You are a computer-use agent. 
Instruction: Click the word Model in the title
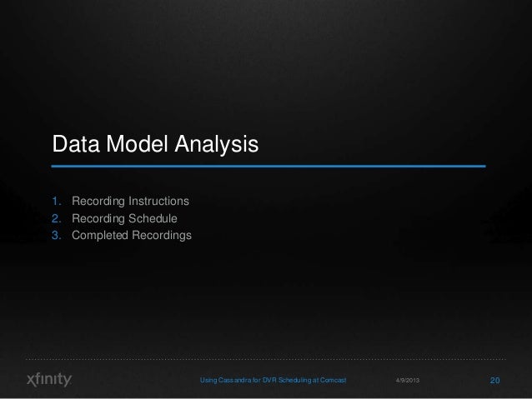[137, 144]
